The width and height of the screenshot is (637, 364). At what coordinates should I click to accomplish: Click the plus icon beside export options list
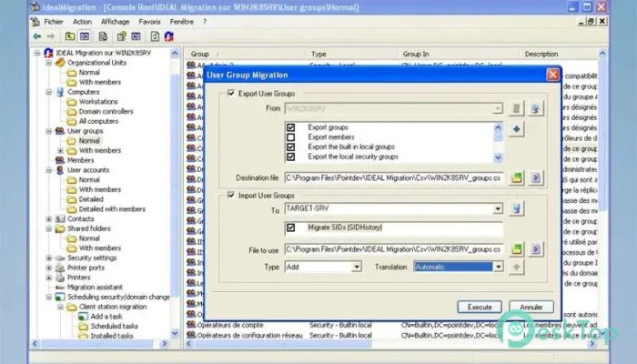tap(516, 129)
